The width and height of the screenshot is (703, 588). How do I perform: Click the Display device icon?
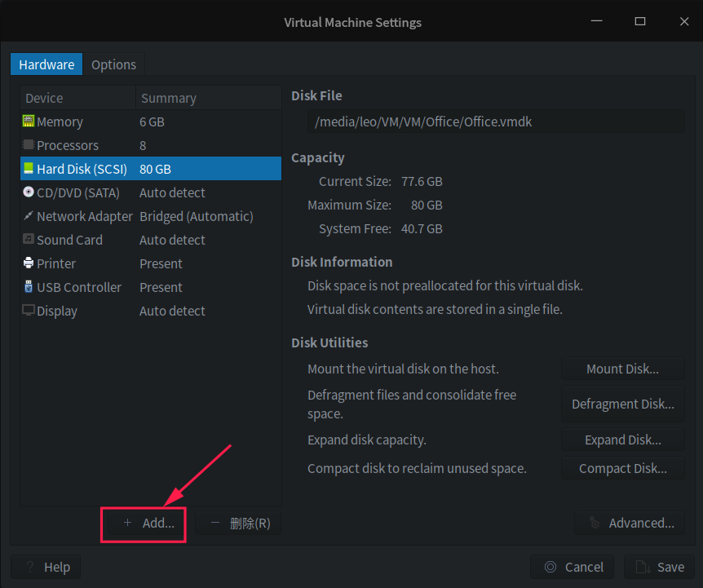pyautogui.click(x=28, y=311)
